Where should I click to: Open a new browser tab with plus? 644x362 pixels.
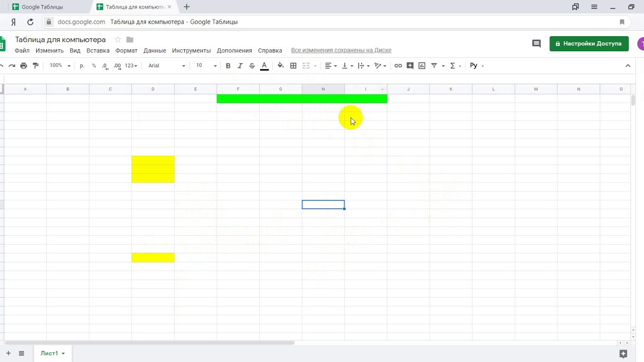point(187,7)
